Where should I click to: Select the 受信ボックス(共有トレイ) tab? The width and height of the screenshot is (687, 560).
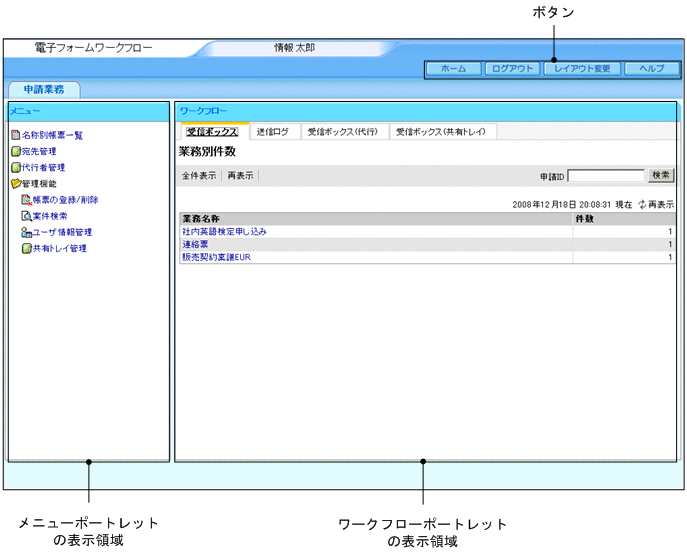[442, 131]
